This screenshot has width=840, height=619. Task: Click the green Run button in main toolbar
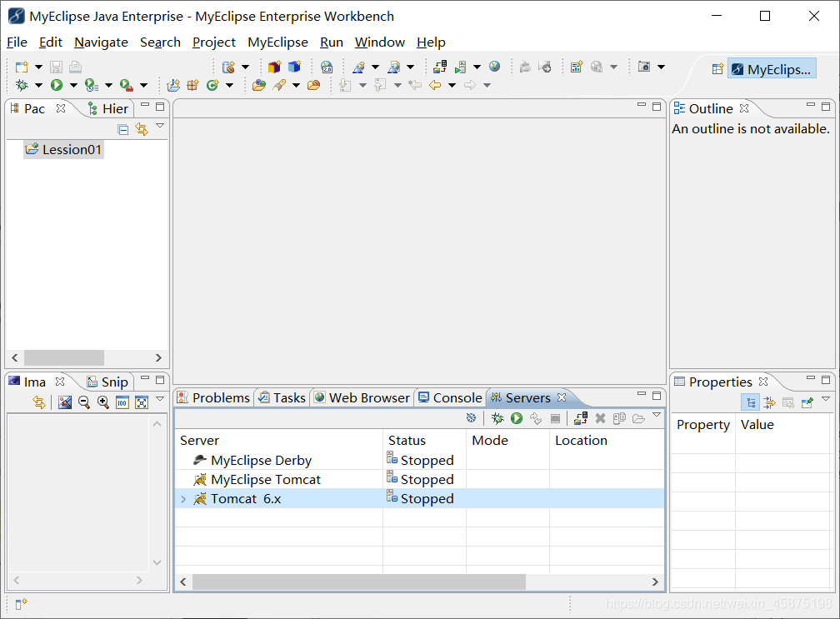(57, 85)
